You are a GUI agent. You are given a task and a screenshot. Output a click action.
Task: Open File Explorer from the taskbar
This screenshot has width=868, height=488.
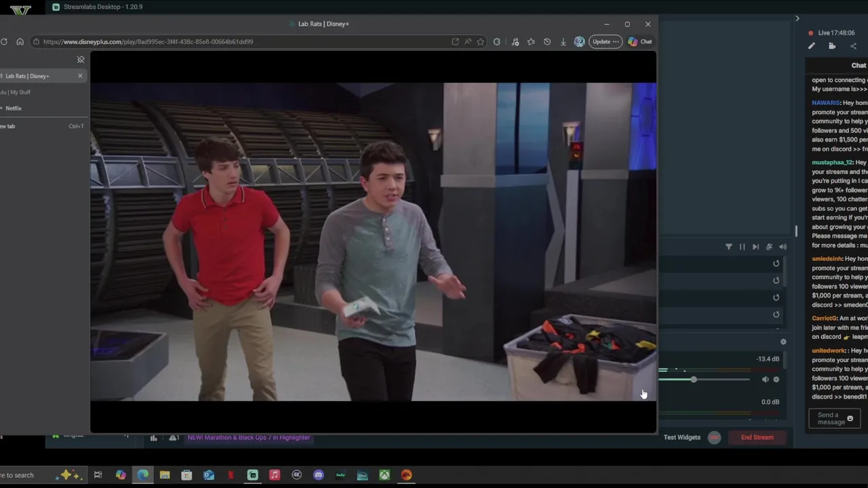pos(165,475)
